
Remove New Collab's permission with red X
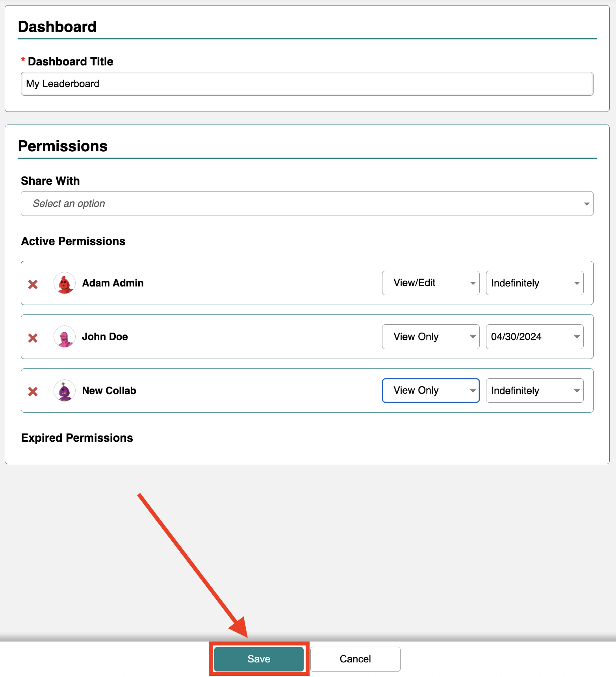tap(33, 391)
